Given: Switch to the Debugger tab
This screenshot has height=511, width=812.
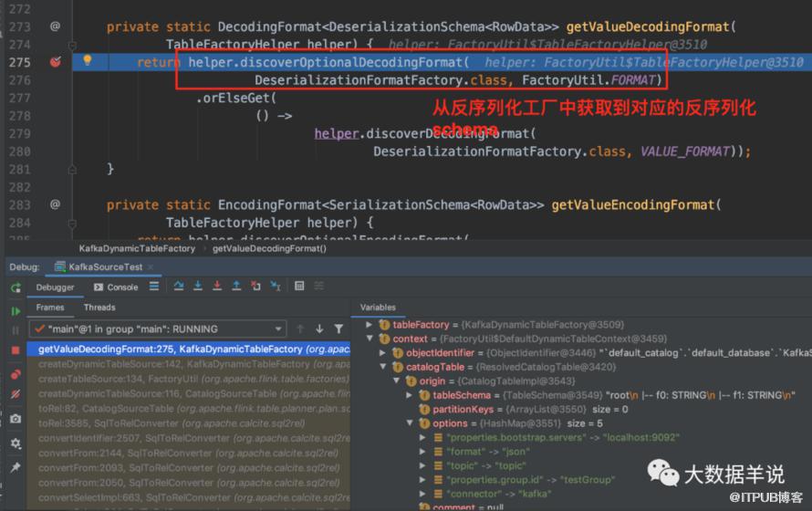Looking at the screenshot, I should click(x=55, y=287).
